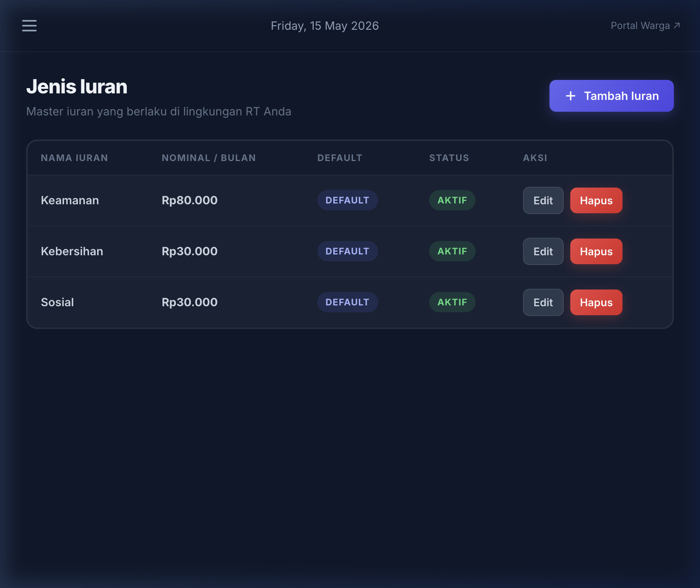Screen dimensions: 700x588
Task: Click the AKTIF badge for Keamanan
Action: 452,200
